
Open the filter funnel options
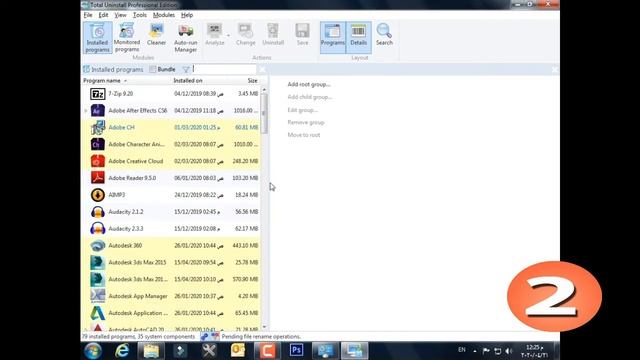pyautogui.click(x=186, y=69)
